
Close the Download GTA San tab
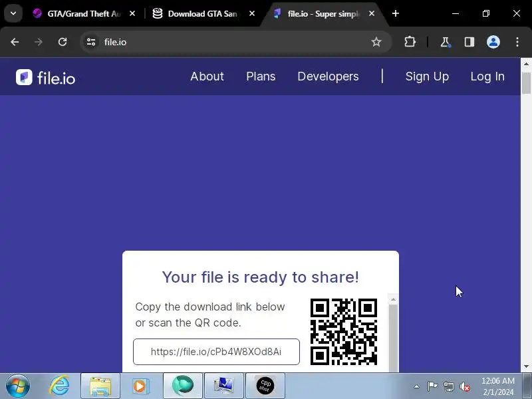pos(252,13)
